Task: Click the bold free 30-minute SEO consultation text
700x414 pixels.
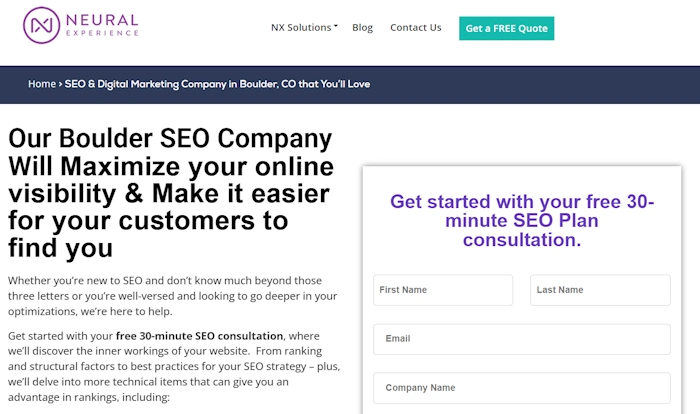Action: click(x=199, y=336)
